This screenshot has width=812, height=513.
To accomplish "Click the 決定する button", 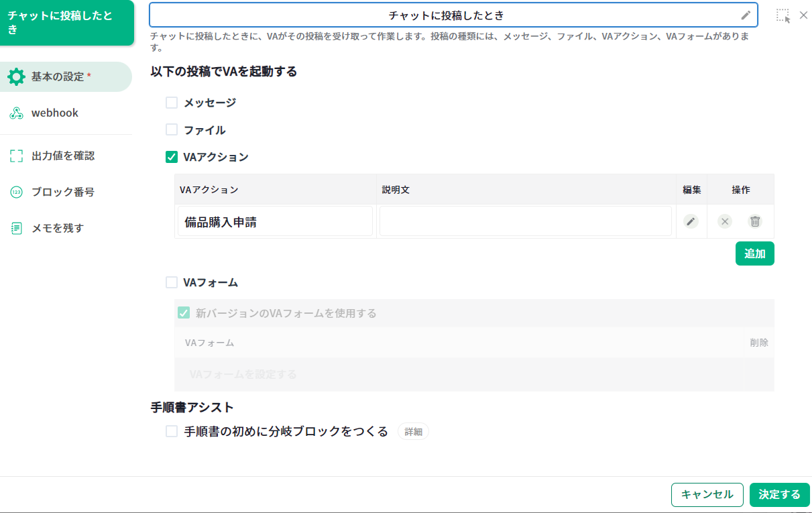I will click(x=780, y=495).
